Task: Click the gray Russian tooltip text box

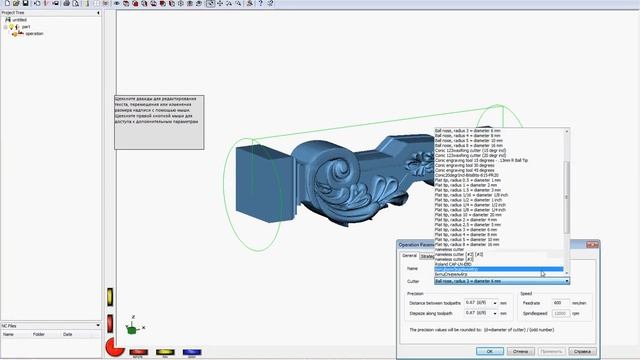Action: coord(159,122)
